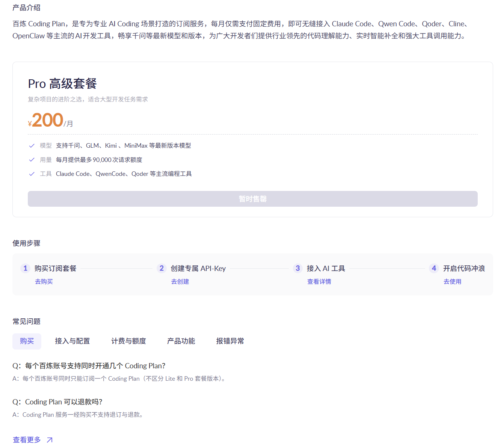Click step number 1 circle
Image resolution: width=501 pixels, height=448 pixels.
[x=25, y=268]
